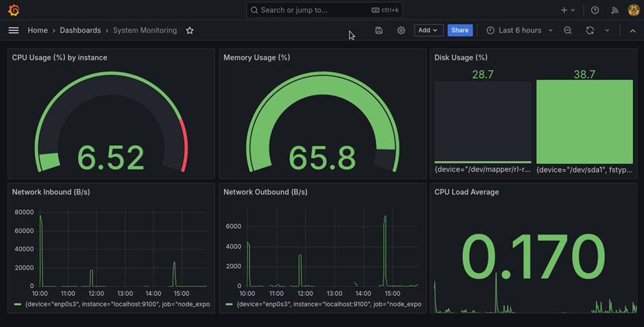644x327 pixels.
Task: Click the 65.8 memory gauge value
Action: point(322,158)
